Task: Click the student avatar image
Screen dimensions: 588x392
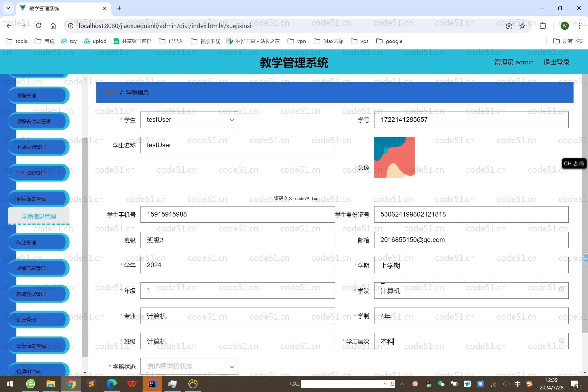Action: point(394,157)
